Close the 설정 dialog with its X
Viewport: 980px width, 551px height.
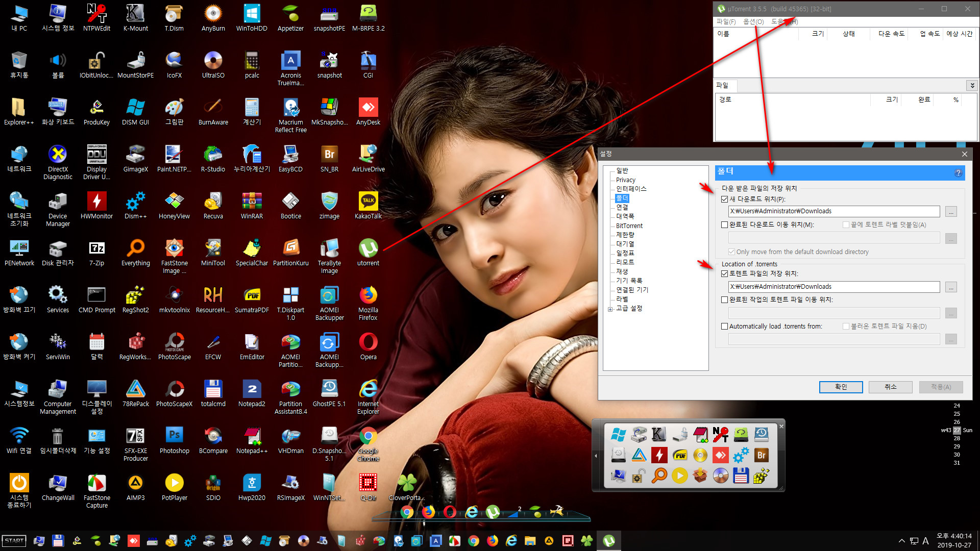(x=964, y=154)
